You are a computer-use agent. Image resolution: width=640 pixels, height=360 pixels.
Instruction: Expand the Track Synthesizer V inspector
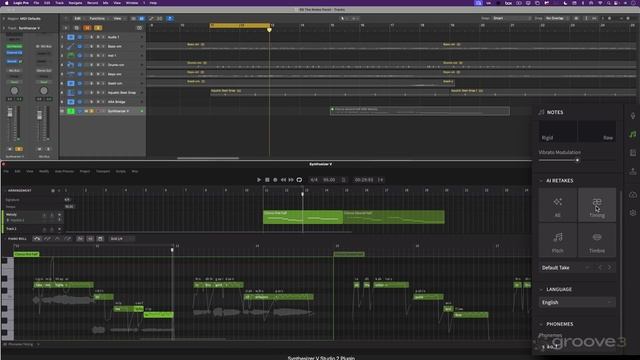pyautogui.click(x=4, y=28)
